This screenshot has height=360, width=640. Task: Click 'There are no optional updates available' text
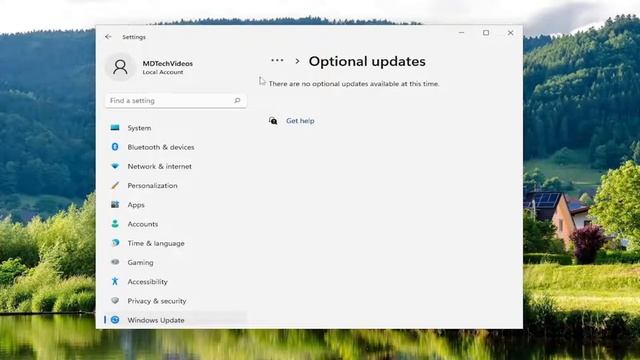[354, 84]
